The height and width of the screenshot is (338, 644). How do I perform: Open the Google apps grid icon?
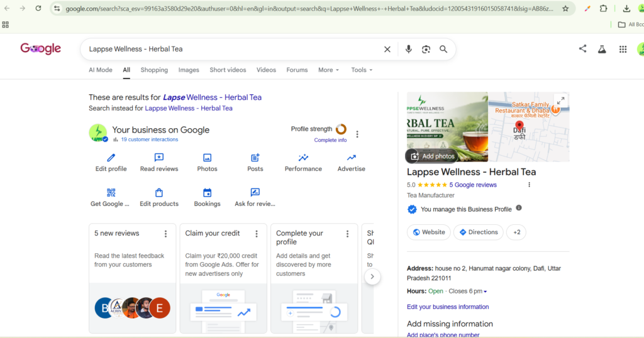point(623,49)
